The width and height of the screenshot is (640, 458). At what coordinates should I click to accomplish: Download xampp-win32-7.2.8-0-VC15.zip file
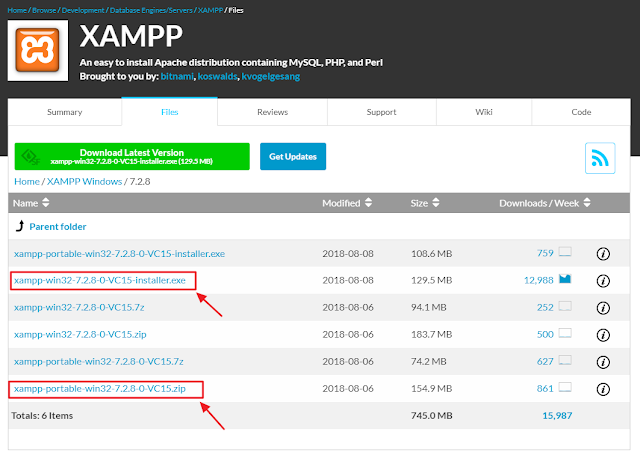[x=80, y=334]
